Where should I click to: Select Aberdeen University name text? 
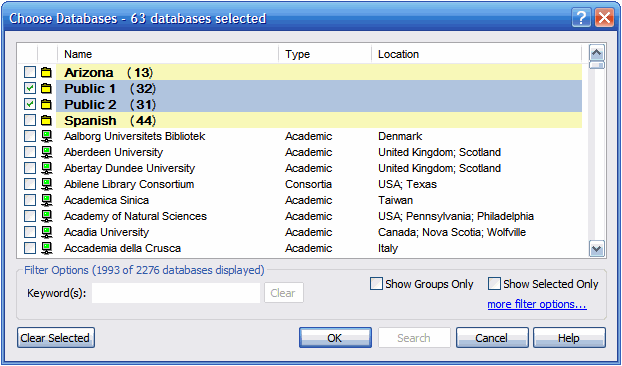pyautogui.click(x=113, y=152)
